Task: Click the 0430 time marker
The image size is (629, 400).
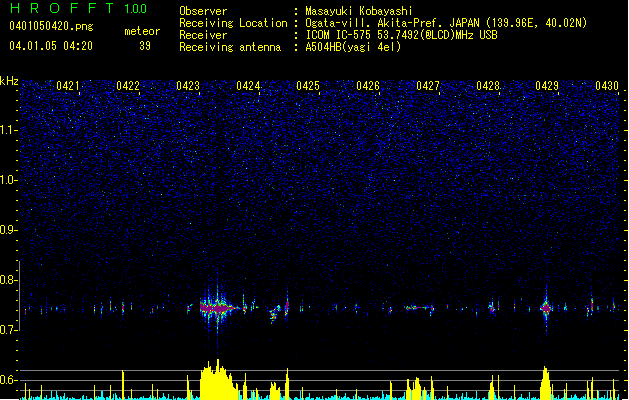Action: coord(607,86)
